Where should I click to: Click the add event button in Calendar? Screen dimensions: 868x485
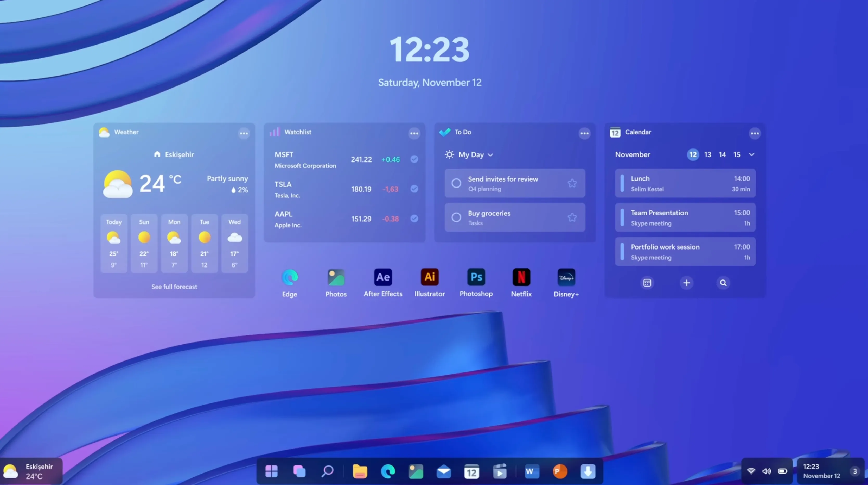[686, 283]
